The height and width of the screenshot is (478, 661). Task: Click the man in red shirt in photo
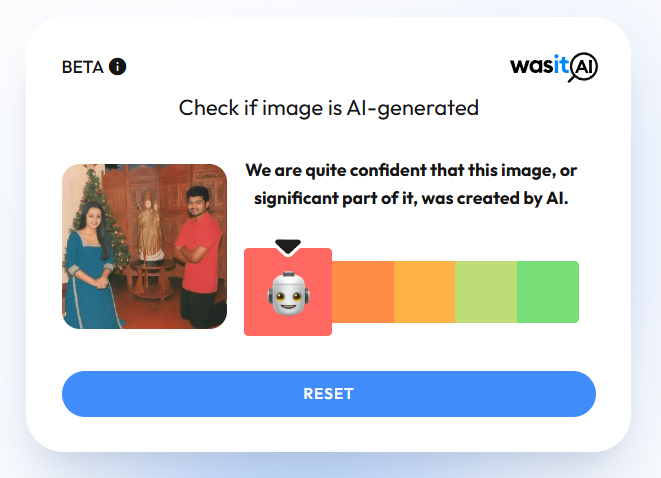click(199, 257)
